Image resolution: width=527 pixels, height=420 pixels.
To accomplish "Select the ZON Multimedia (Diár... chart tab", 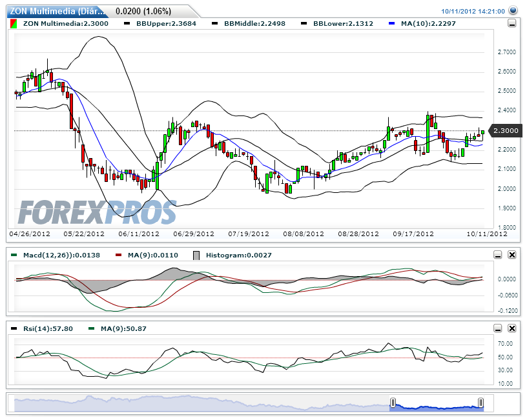I will point(57,12).
